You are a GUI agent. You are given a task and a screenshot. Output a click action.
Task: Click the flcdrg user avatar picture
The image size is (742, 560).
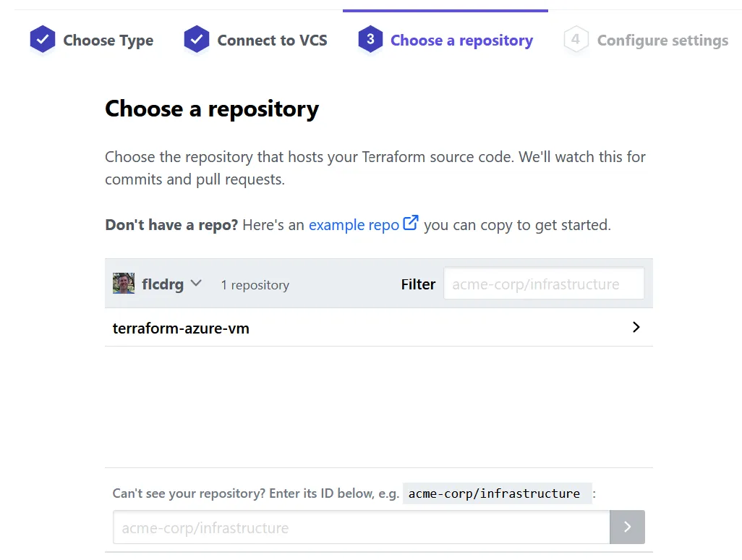coord(124,284)
